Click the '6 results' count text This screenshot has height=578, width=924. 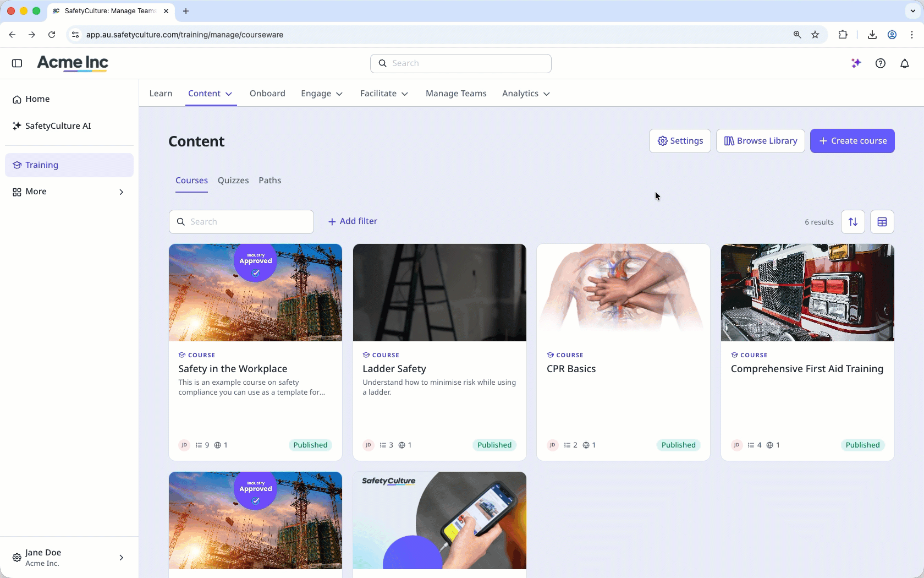819,222
